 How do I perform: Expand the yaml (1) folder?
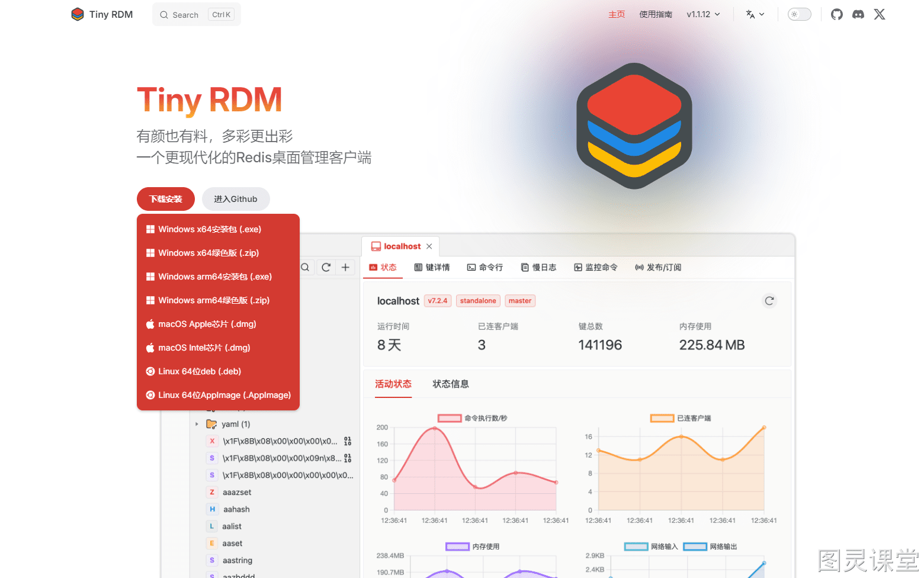coord(197,424)
